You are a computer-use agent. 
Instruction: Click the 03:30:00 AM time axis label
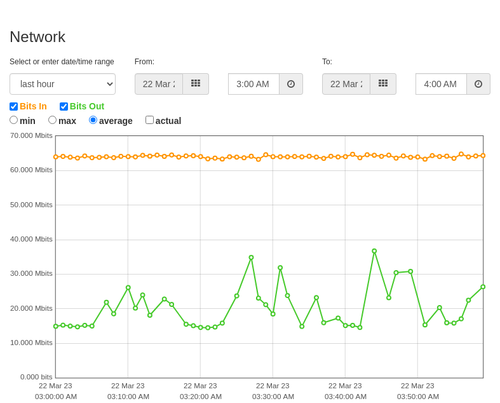coord(273,397)
